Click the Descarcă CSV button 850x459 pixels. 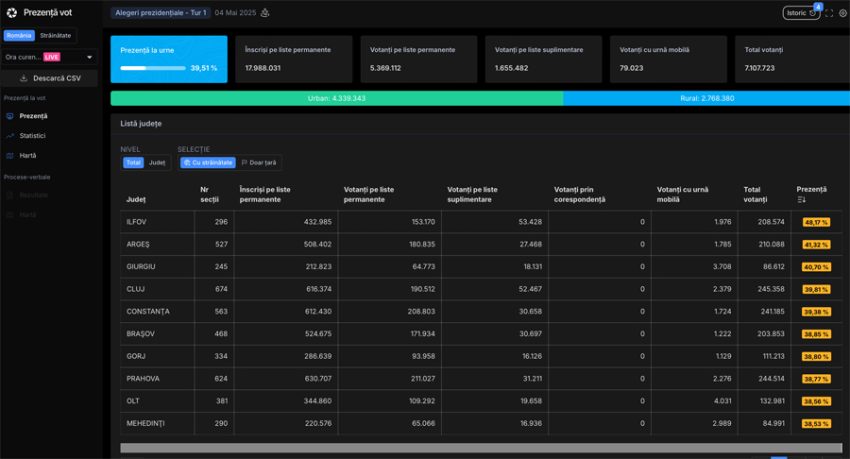[49, 78]
